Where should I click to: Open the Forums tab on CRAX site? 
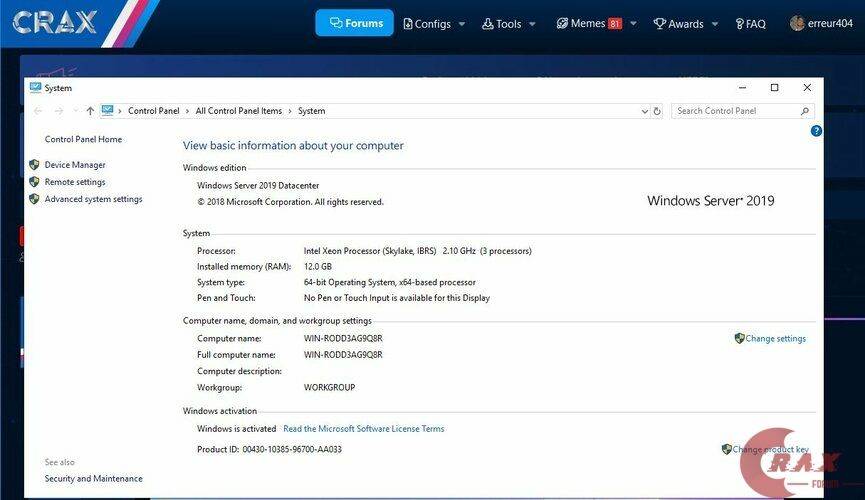[355, 23]
